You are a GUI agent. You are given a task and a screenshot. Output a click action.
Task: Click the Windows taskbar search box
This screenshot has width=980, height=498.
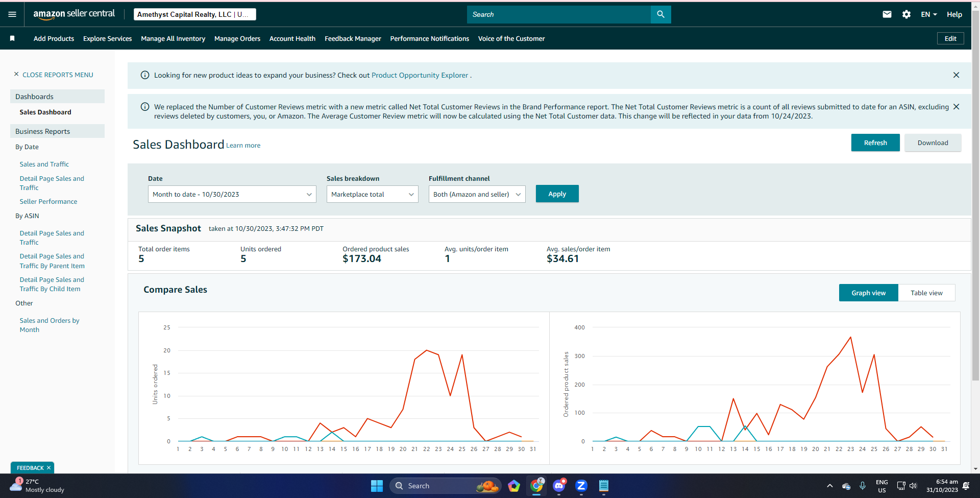[x=446, y=486]
